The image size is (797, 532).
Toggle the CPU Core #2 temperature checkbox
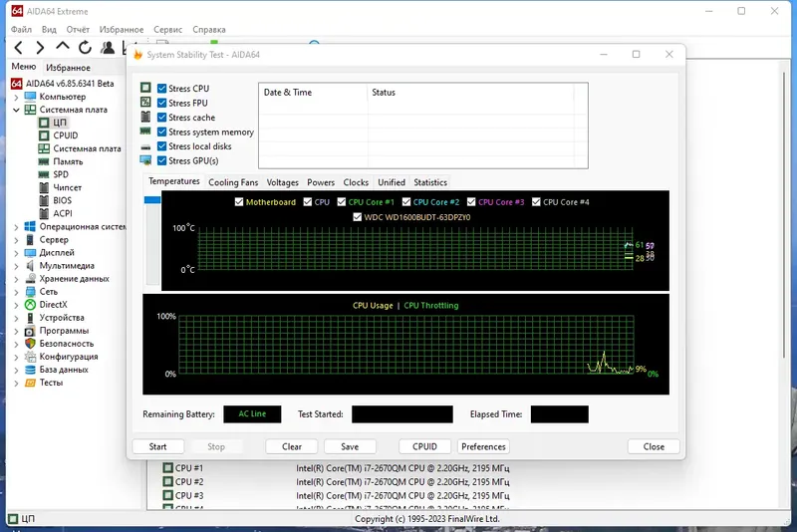406,201
